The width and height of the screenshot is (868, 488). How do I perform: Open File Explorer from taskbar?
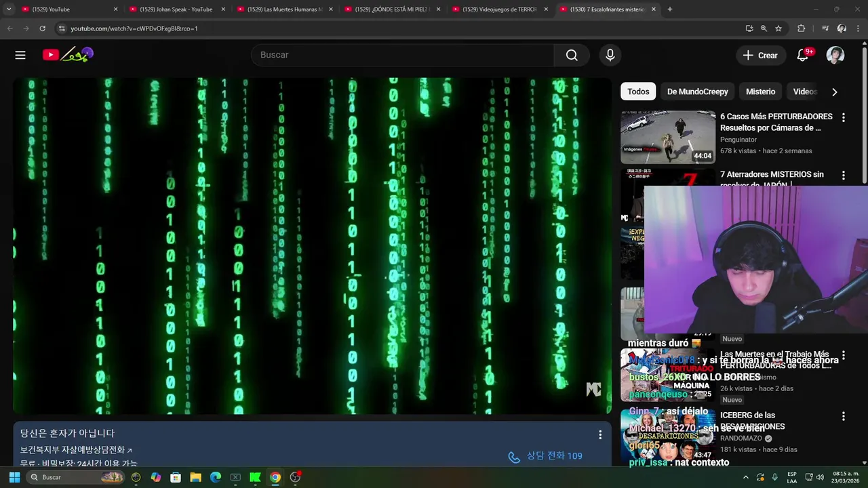195,477
